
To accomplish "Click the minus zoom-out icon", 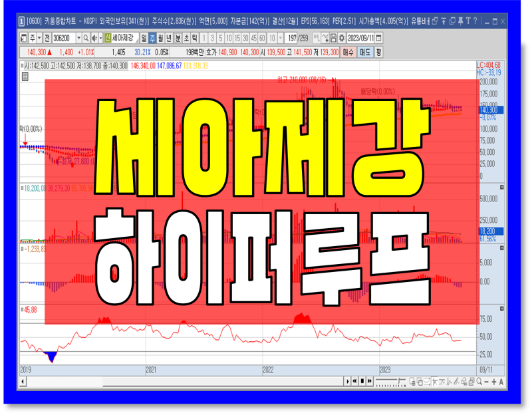I will 487,382.
